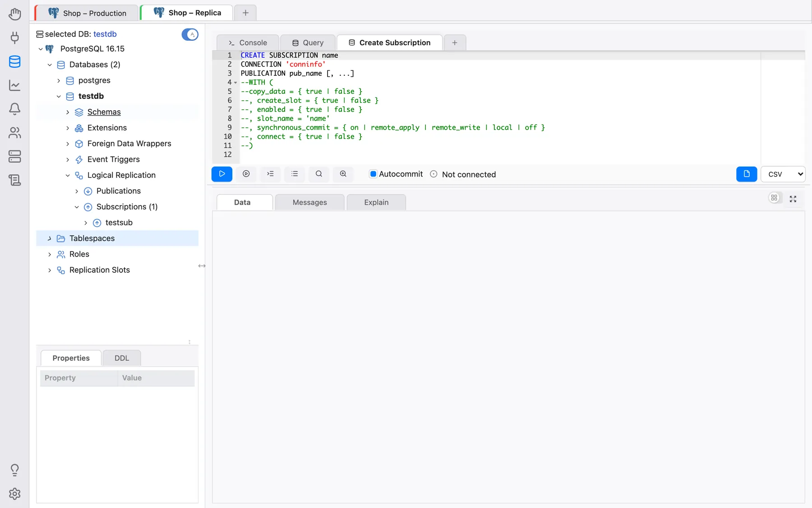This screenshot has width=812, height=508.
Task: Open the lightbulb tips icon
Action: click(14, 470)
